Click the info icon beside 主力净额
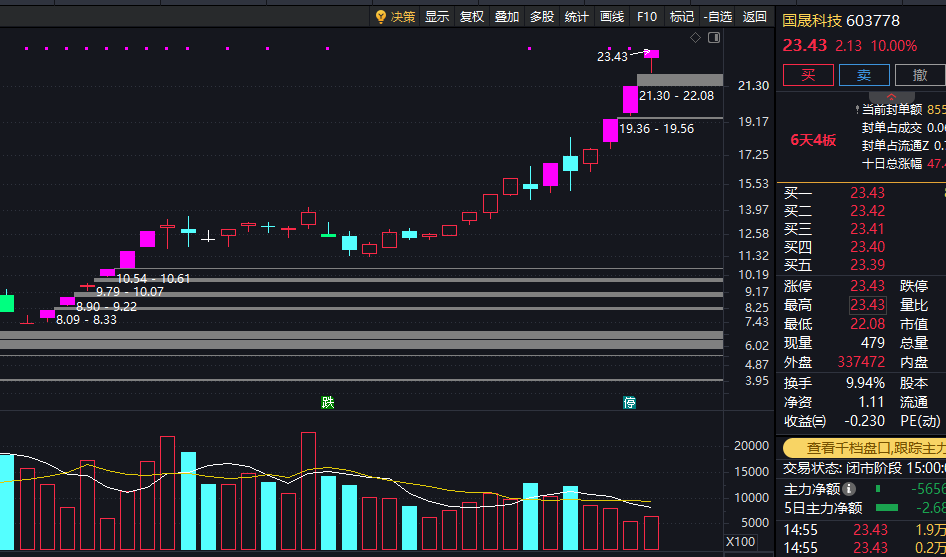The height and width of the screenshot is (557, 946). (x=849, y=489)
